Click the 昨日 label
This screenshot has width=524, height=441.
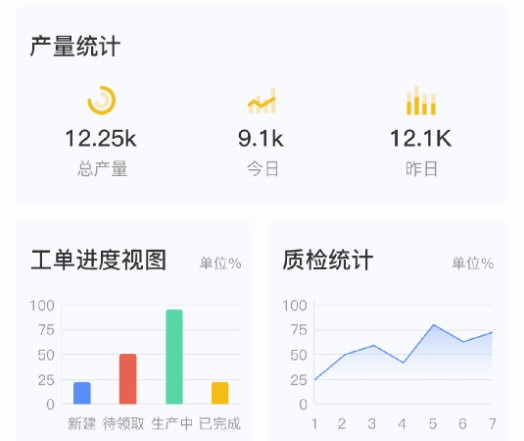(421, 168)
